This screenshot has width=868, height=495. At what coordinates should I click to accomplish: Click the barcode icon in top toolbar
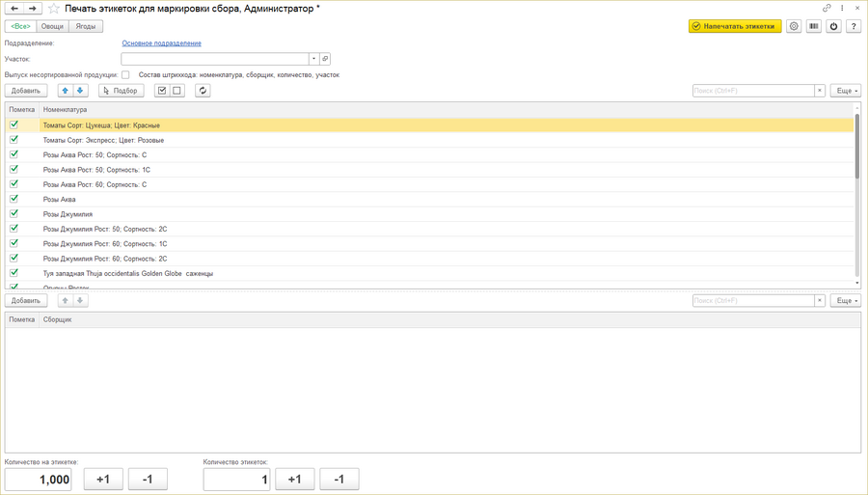pos(814,26)
